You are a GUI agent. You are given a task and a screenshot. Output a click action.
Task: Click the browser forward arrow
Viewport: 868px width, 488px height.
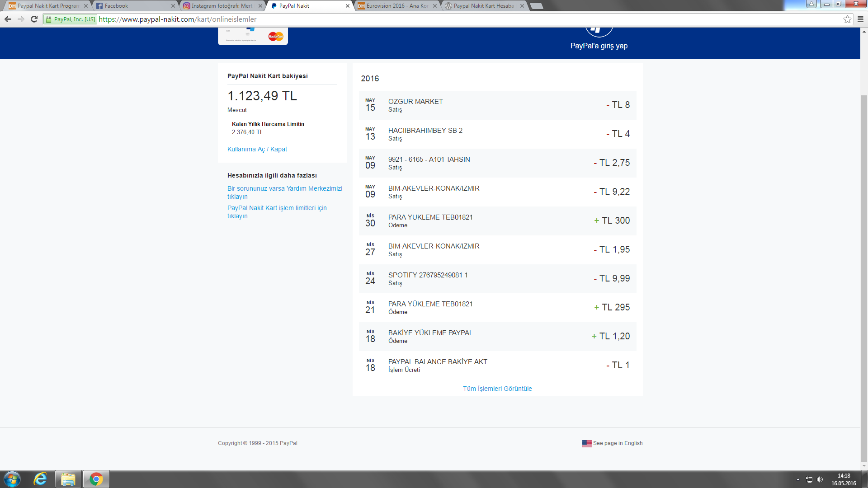(21, 19)
